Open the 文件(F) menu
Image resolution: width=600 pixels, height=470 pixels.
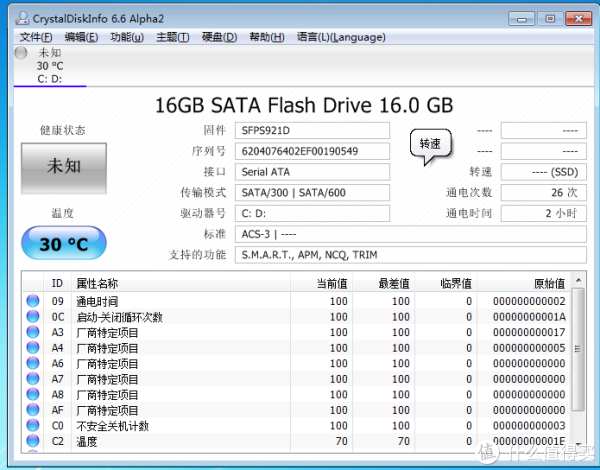tap(36, 37)
